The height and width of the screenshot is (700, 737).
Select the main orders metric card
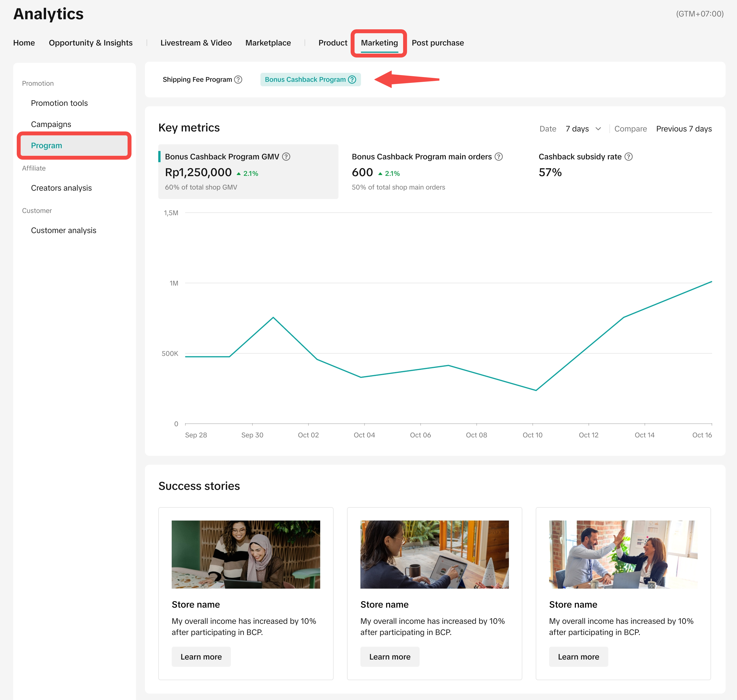tap(427, 172)
